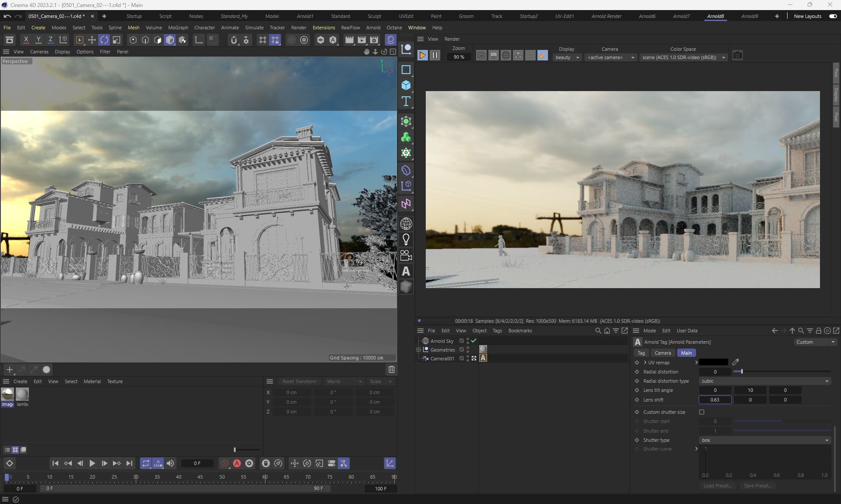This screenshot has width=841, height=504.
Task: Click the Lens shift 0.63 input field
Action: coord(715,400)
